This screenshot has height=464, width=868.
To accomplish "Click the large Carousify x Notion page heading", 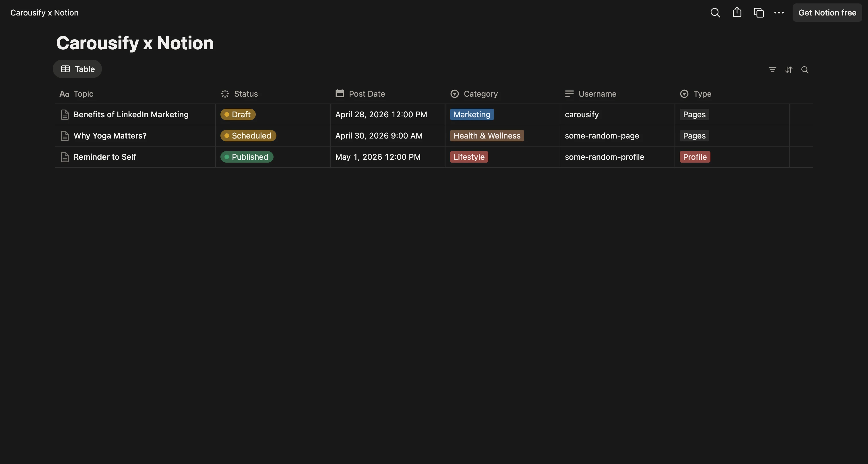I will [x=135, y=43].
